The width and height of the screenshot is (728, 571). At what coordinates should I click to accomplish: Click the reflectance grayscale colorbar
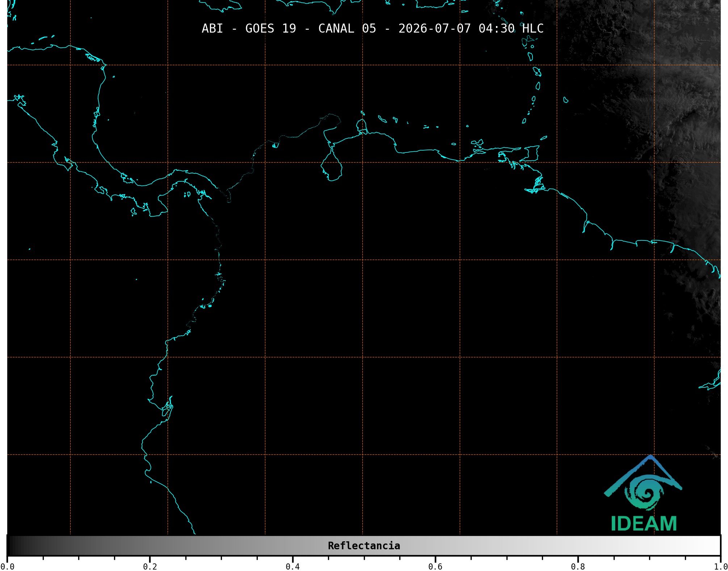pos(364,546)
